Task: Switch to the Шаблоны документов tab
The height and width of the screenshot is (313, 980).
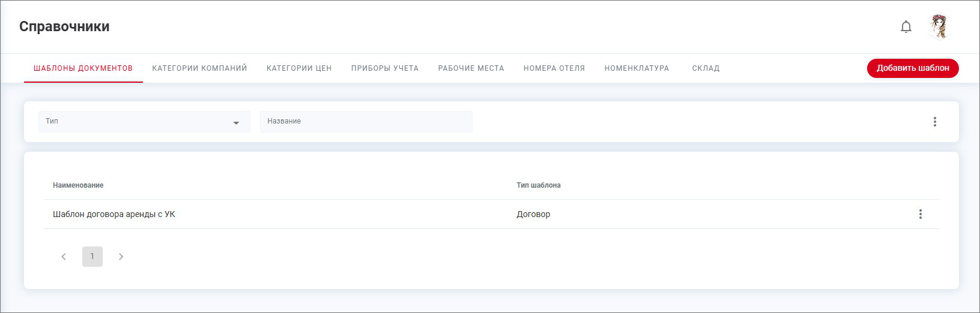Action: [x=83, y=68]
